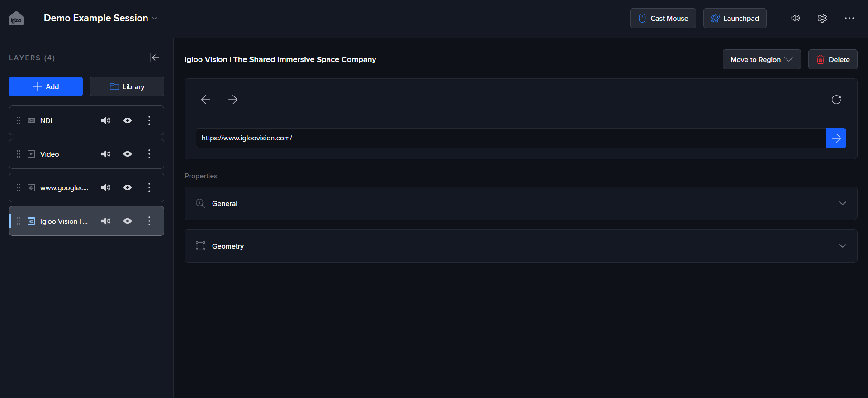Submit the URL with the blue arrow
Image resolution: width=868 pixels, height=398 pixels.
click(x=836, y=138)
